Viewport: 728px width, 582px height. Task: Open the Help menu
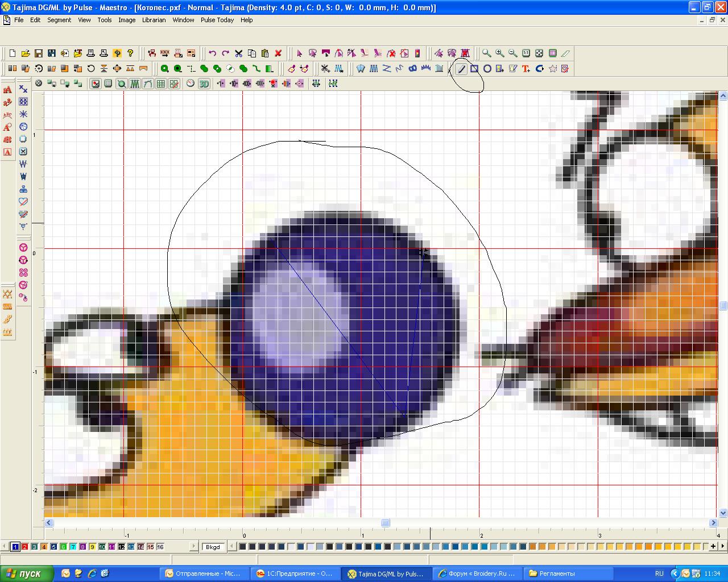[246, 20]
